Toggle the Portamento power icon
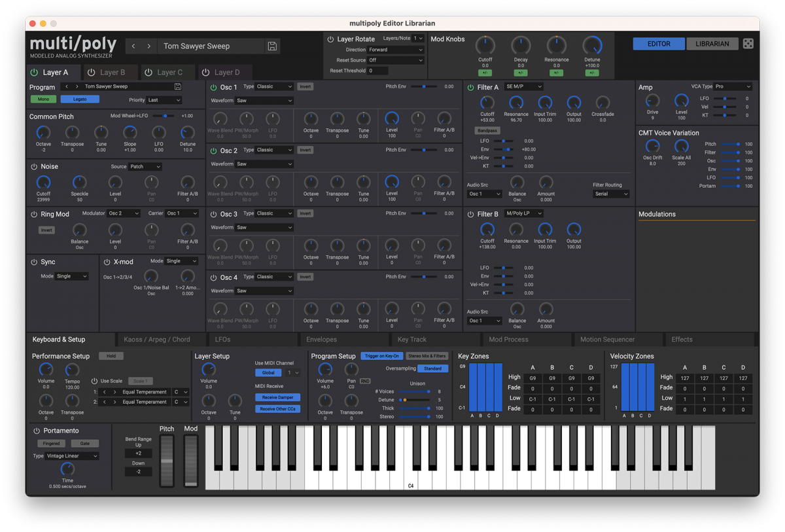The image size is (785, 532). click(x=37, y=431)
